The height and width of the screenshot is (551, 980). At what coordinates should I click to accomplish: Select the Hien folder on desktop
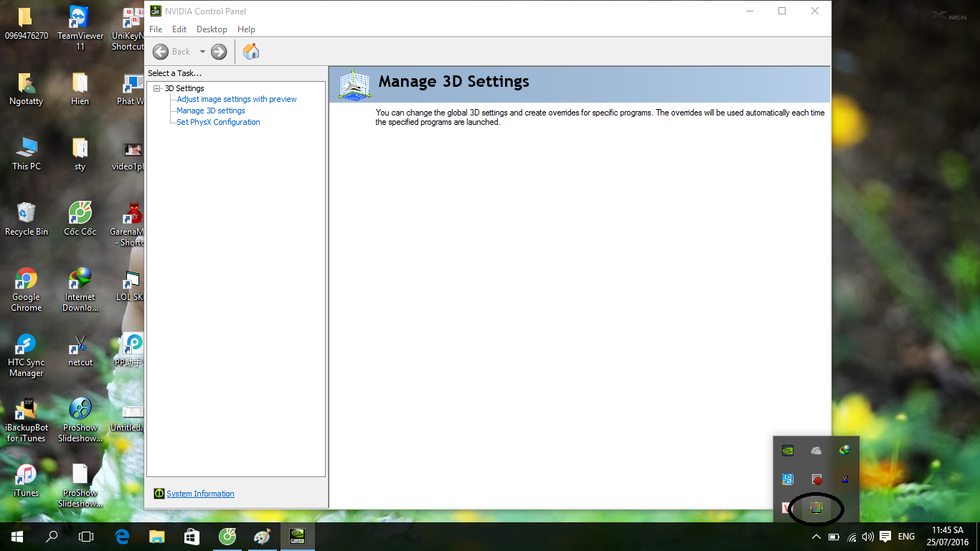tap(80, 89)
